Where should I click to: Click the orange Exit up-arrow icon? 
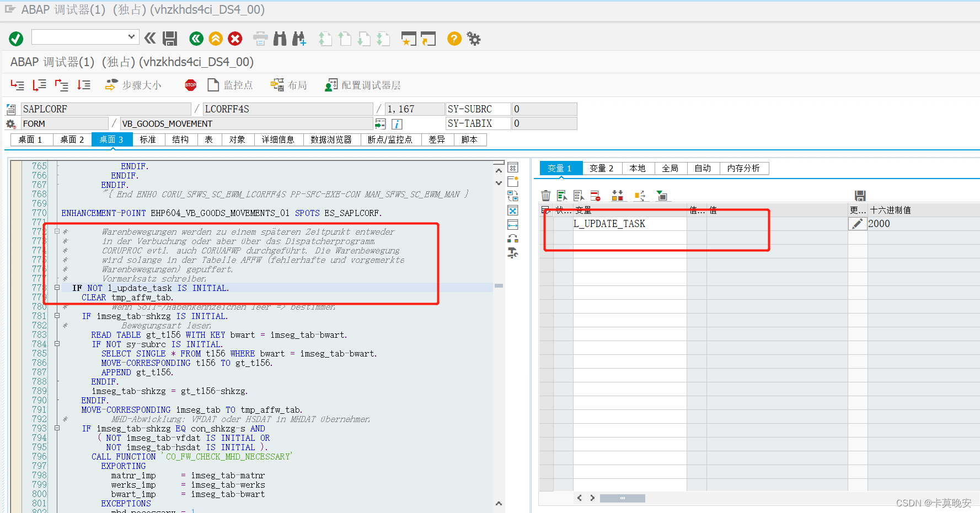pyautogui.click(x=216, y=39)
